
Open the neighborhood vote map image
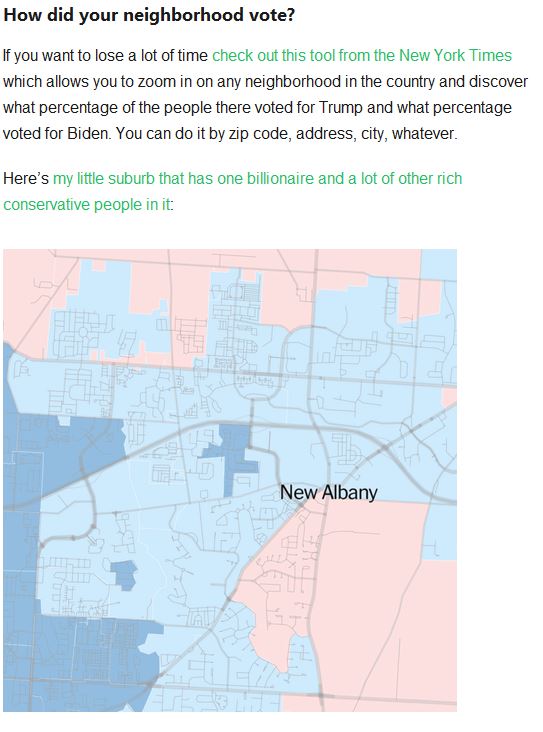[x=230, y=480]
